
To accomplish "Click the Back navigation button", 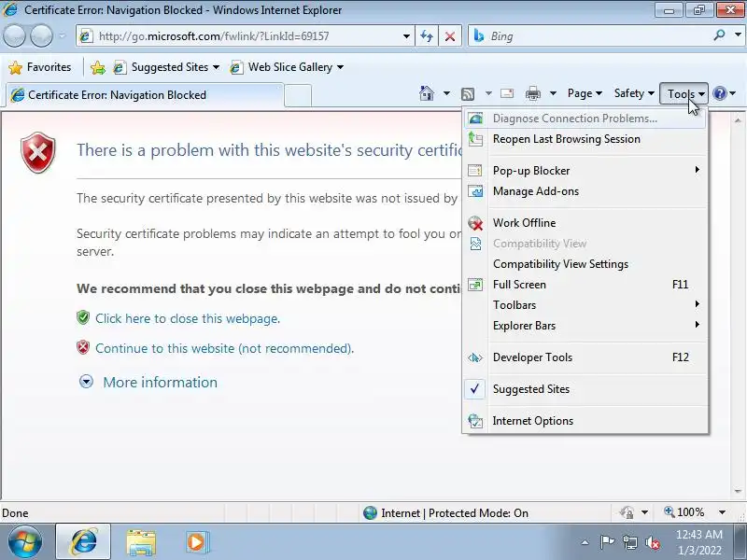I will 14,35.
